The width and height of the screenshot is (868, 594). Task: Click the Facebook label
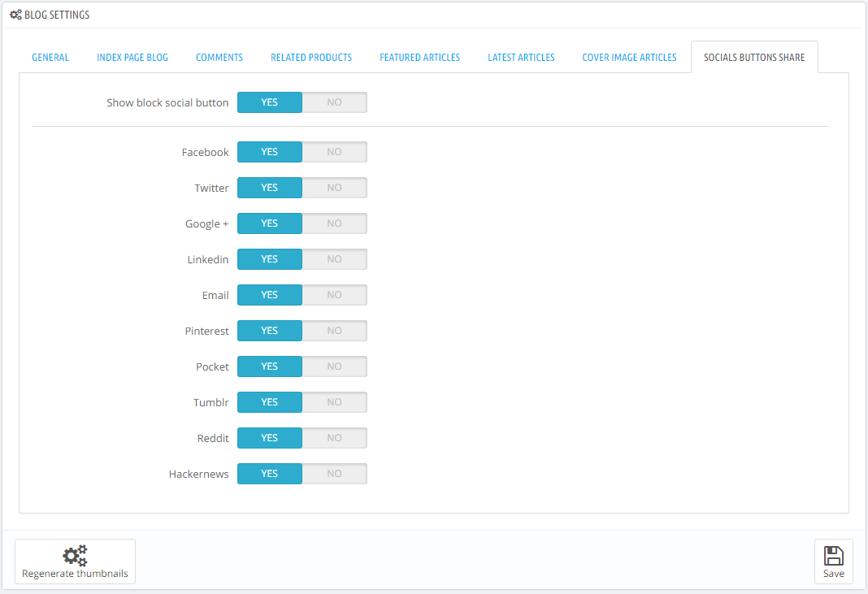pos(206,152)
